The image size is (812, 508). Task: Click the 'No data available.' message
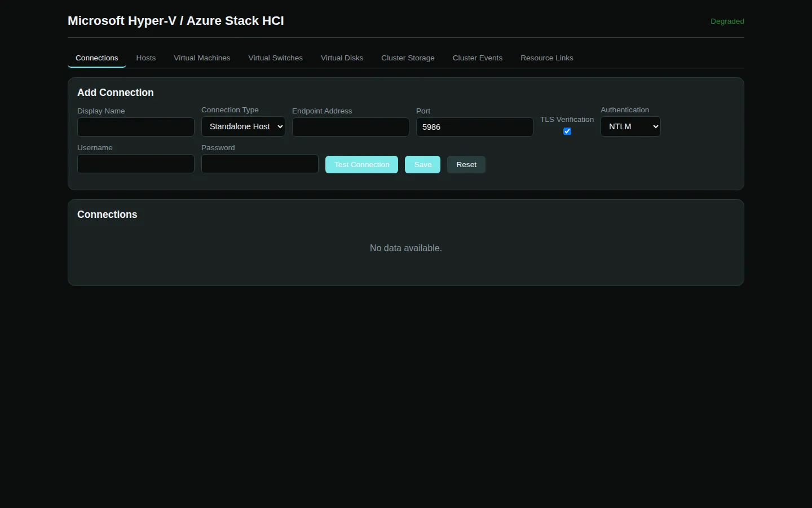point(406,248)
